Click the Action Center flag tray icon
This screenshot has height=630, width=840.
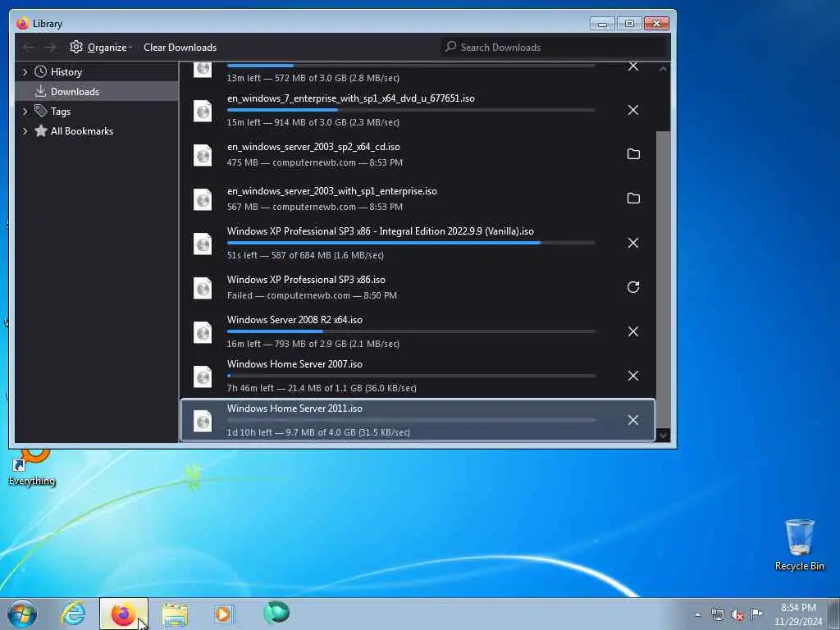click(x=756, y=614)
